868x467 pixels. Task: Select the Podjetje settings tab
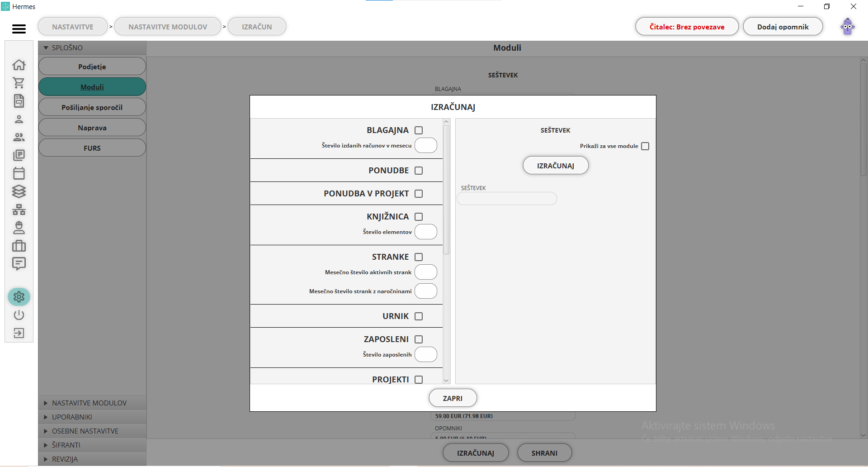click(92, 67)
